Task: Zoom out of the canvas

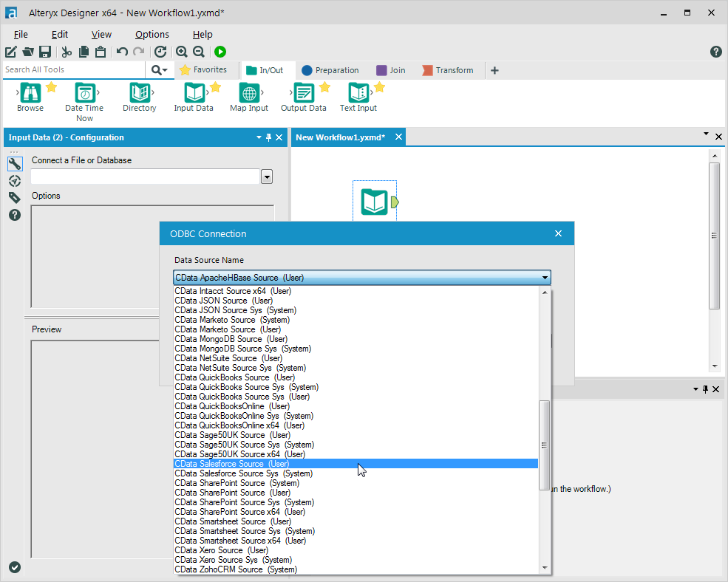Action: [x=199, y=52]
